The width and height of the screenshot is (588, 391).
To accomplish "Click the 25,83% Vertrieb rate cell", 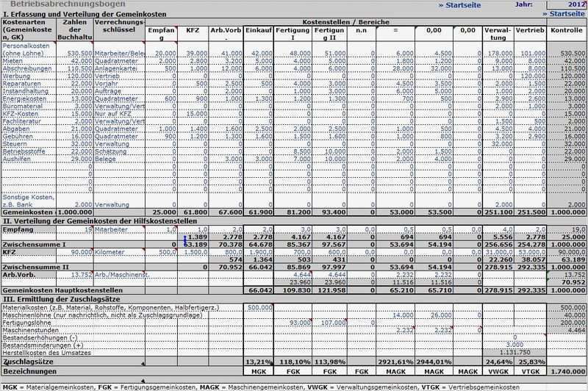I will [x=530, y=362].
